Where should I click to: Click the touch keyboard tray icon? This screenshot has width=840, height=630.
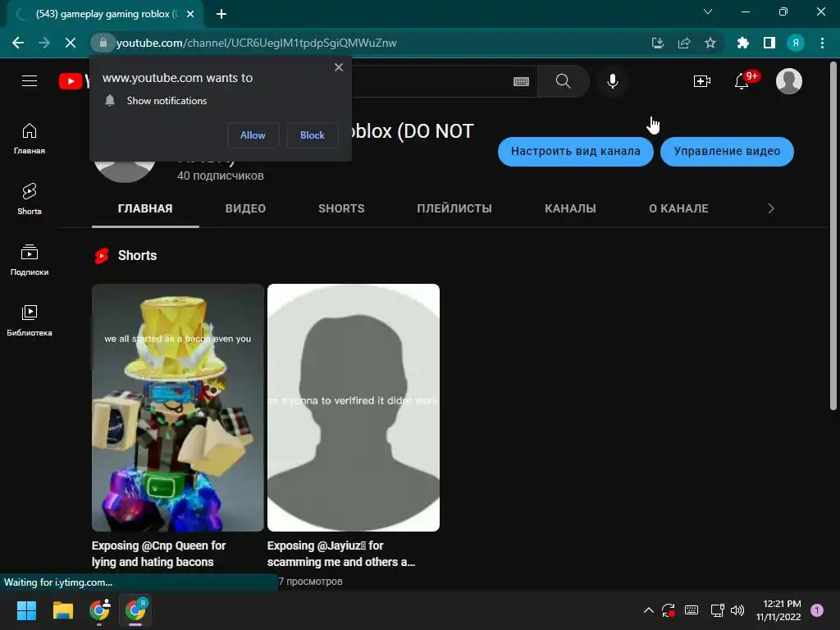(x=691, y=610)
